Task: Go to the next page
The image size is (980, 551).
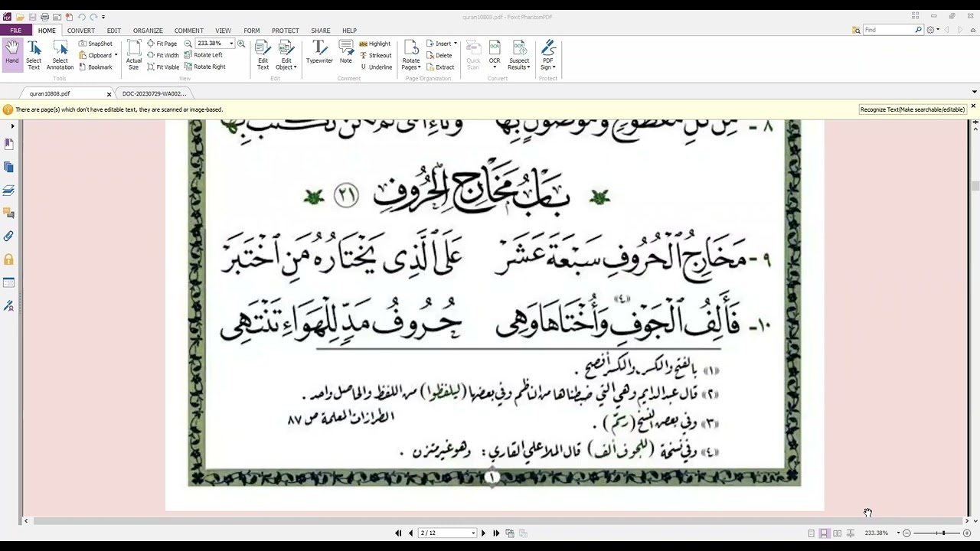Action: point(483,533)
